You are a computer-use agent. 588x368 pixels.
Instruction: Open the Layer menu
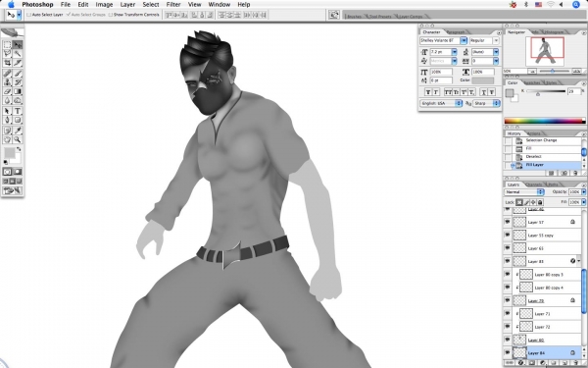[x=127, y=5]
